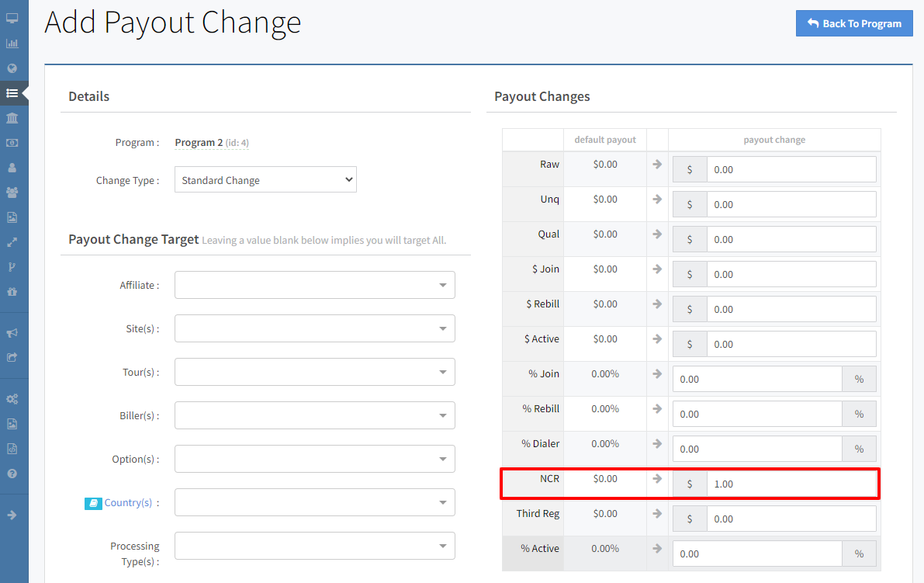Click the bar chart statistics sidebar icon

point(12,43)
